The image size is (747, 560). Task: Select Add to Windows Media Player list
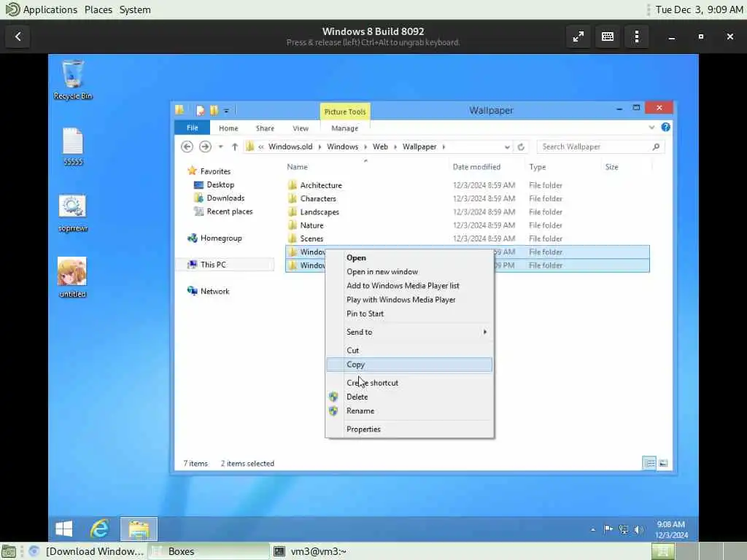(409, 286)
